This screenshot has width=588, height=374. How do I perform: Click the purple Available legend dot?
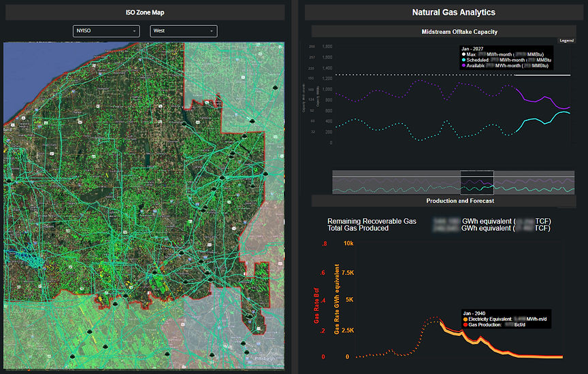coord(464,65)
